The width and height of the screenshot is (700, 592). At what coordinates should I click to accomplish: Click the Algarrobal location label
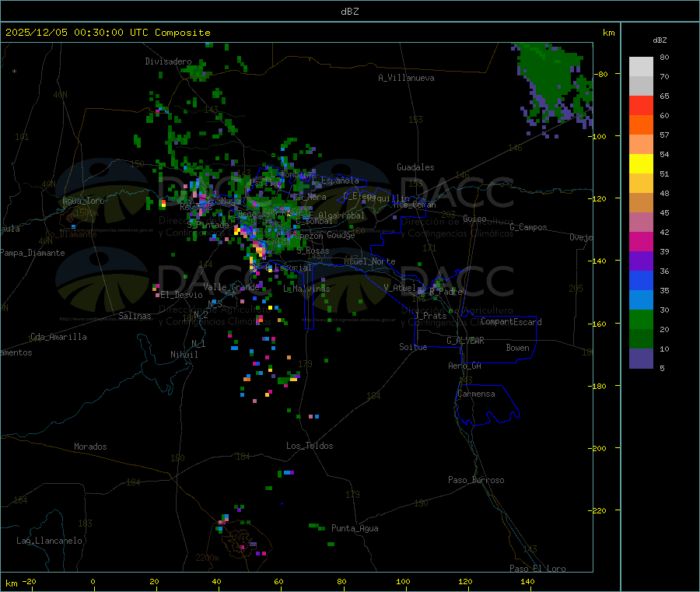tap(341, 215)
